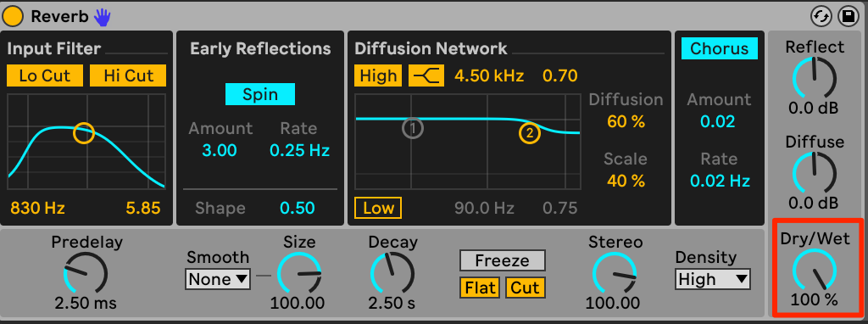Screen dimensions: 868x324
Task: Click the hot-swap preset icon
Action: pos(821,17)
